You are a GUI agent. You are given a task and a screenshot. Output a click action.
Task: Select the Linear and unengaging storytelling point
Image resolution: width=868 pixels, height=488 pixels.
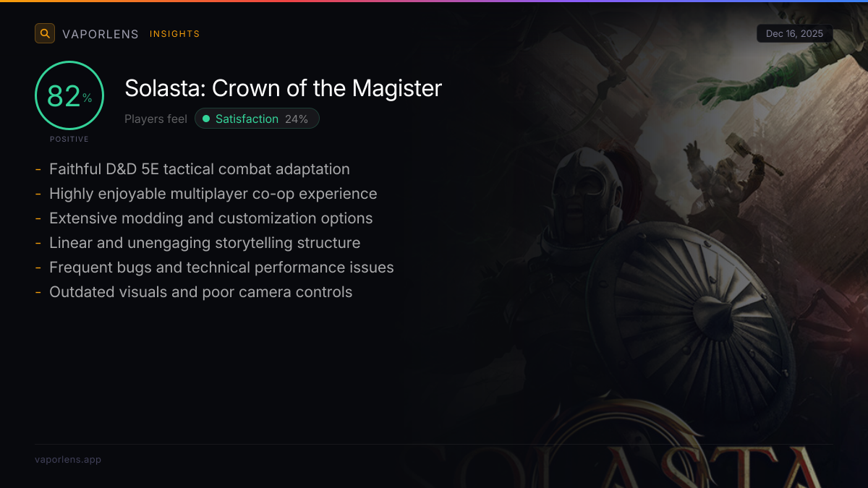[204, 243]
